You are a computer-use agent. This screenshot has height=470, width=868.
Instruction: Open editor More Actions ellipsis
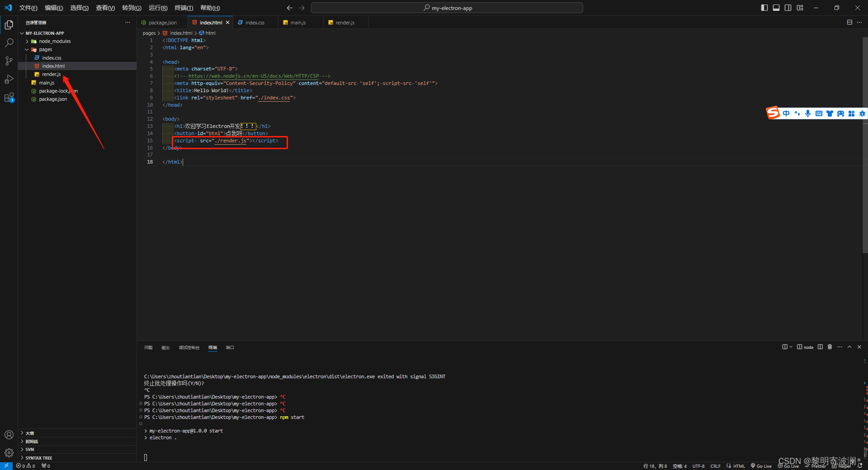tap(859, 22)
